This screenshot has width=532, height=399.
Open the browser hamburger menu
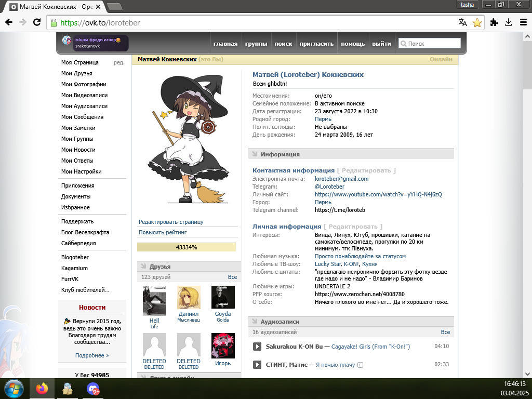(523, 22)
